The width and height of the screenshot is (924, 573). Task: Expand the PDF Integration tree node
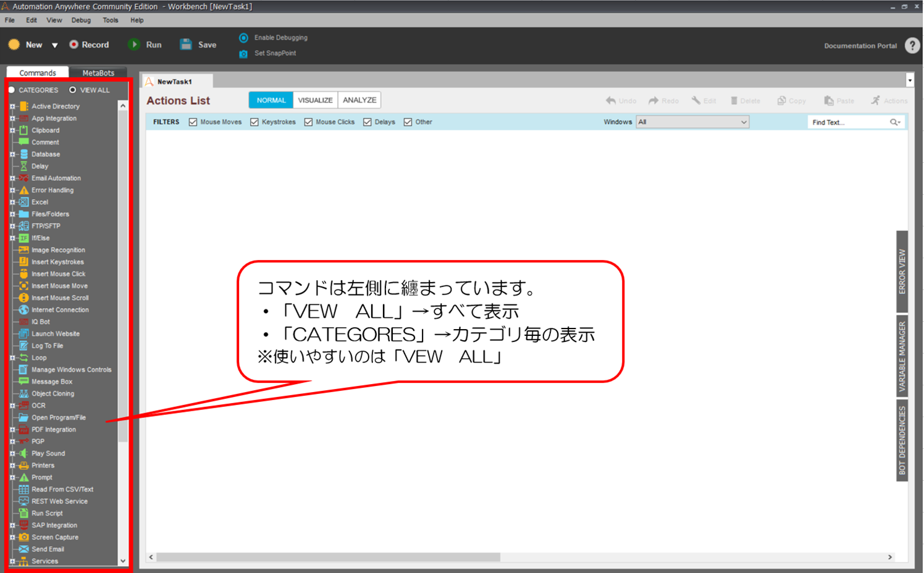pos(12,430)
